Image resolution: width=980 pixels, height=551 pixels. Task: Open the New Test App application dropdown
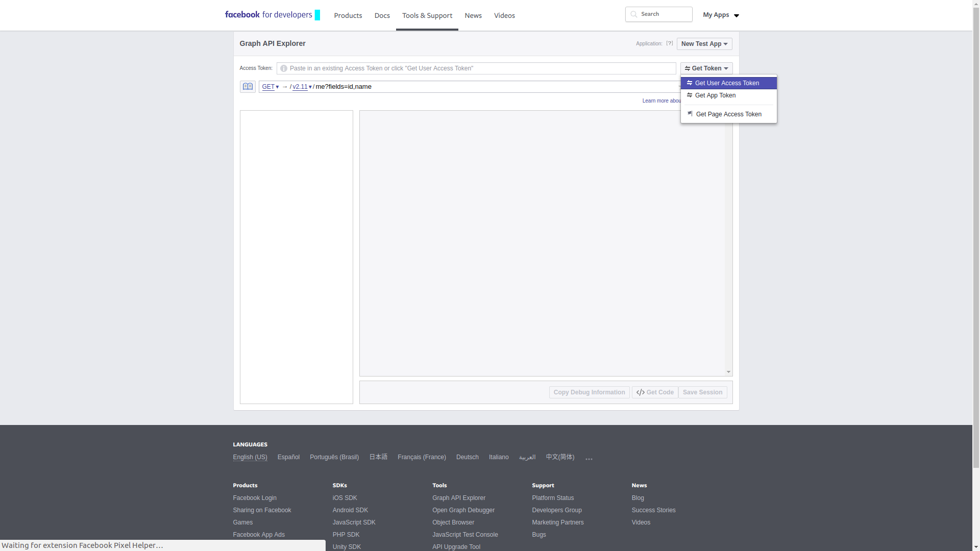click(704, 44)
